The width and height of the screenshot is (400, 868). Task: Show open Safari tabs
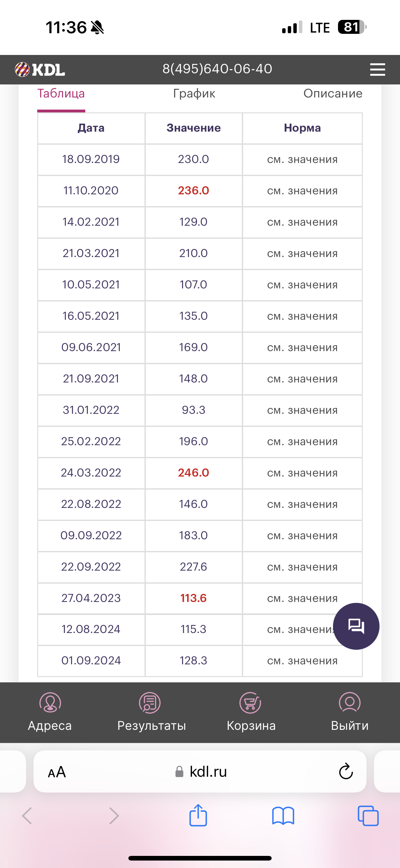[x=368, y=816]
